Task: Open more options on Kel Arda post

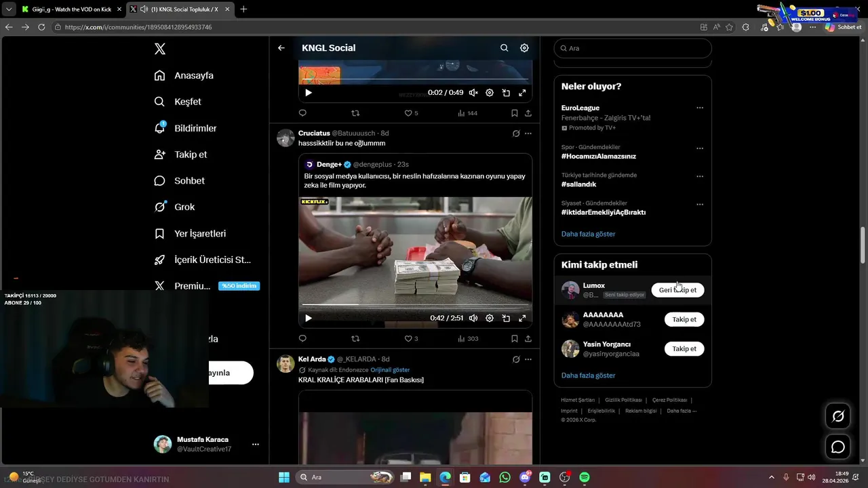Action: click(x=528, y=359)
